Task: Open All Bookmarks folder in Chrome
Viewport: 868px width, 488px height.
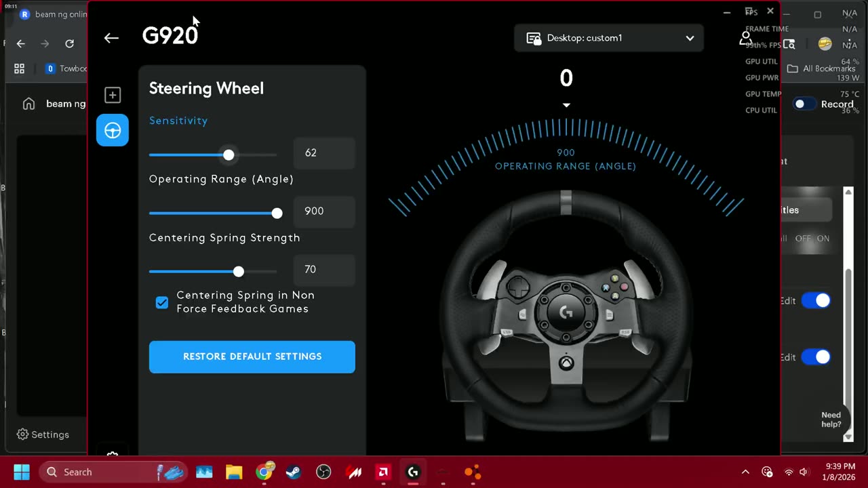Action: 821,68
